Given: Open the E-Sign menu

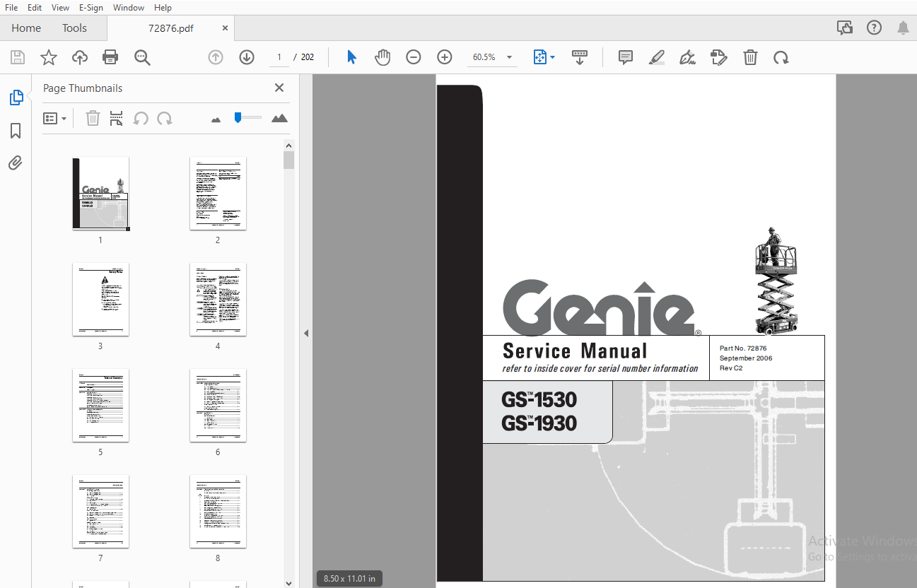Looking at the screenshot, I should [x=91, y=7].
